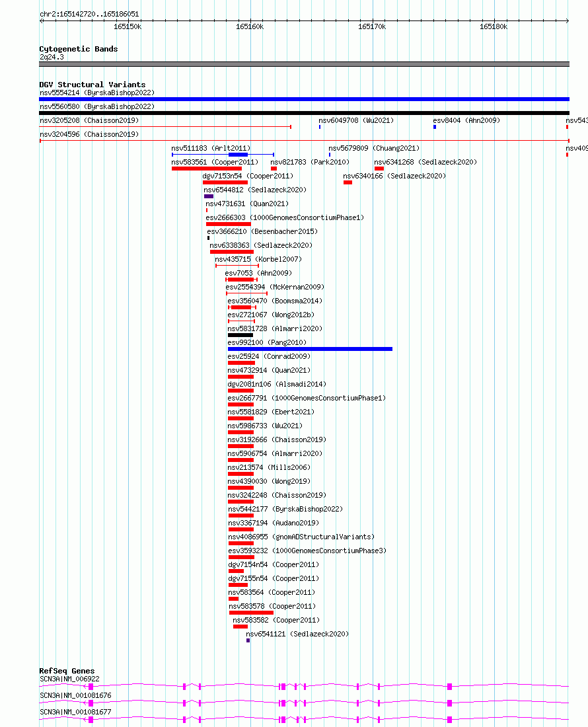Click the Cytogenetic Bands track title
This screenshot has width=588, height=727.
79,49
